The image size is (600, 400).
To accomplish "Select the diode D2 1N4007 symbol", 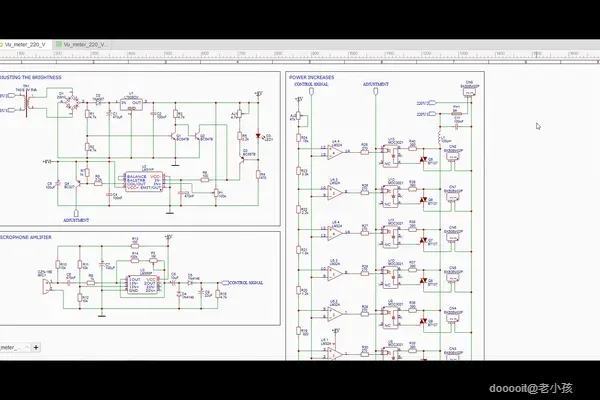I will point(98,102).
